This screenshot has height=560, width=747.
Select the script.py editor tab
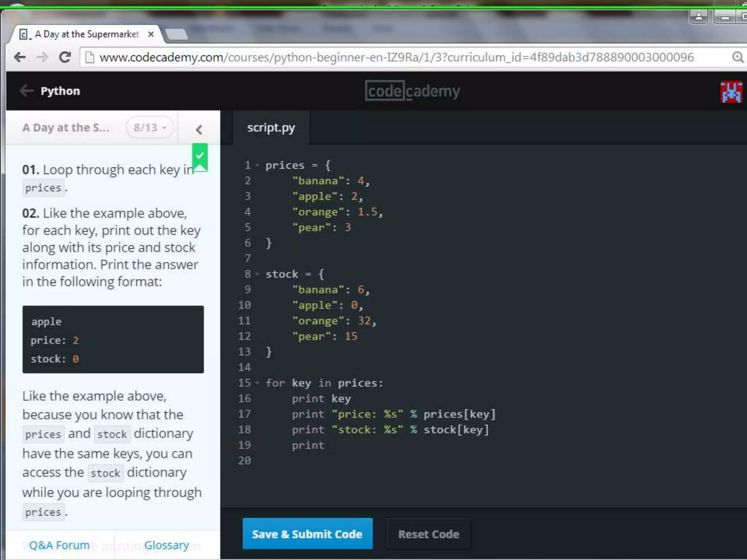[271, 128]
